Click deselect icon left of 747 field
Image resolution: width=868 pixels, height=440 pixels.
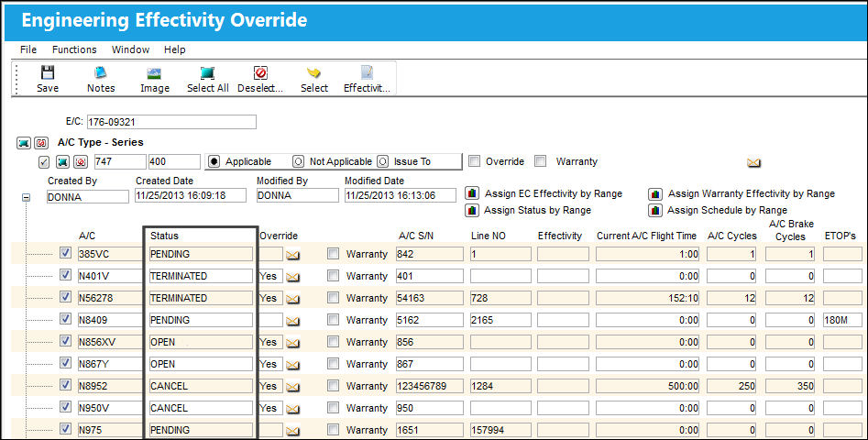(81, 161)
